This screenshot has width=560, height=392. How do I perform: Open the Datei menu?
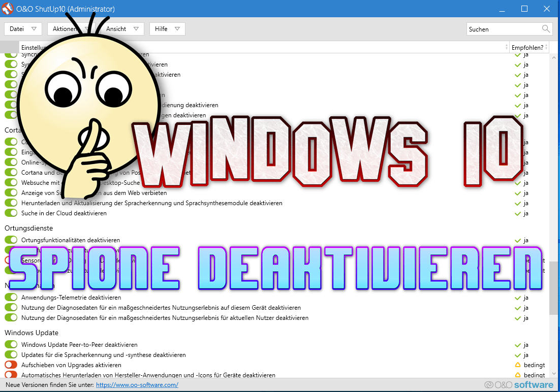pos(23,29)
